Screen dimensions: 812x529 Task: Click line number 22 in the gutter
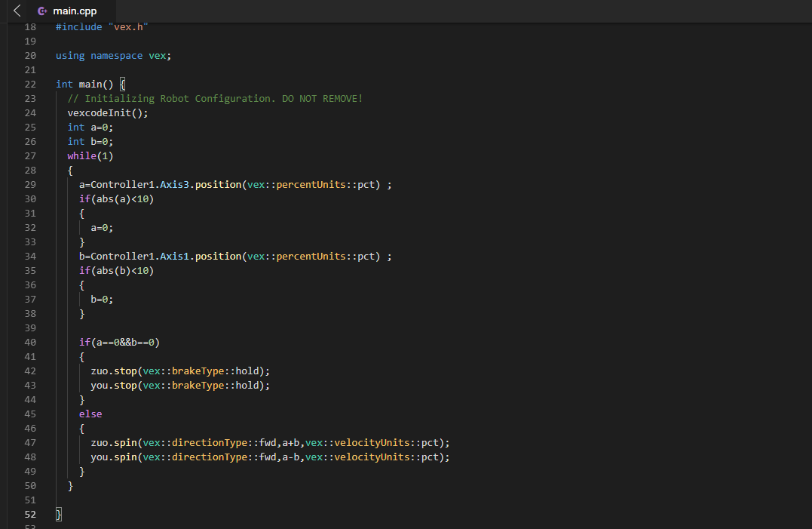pos(30,84)
